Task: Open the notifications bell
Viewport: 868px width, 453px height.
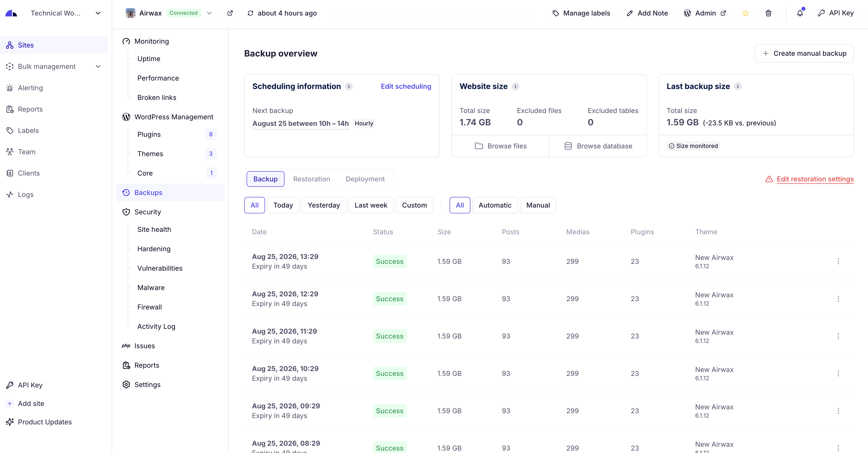Action: click(800, 13)
